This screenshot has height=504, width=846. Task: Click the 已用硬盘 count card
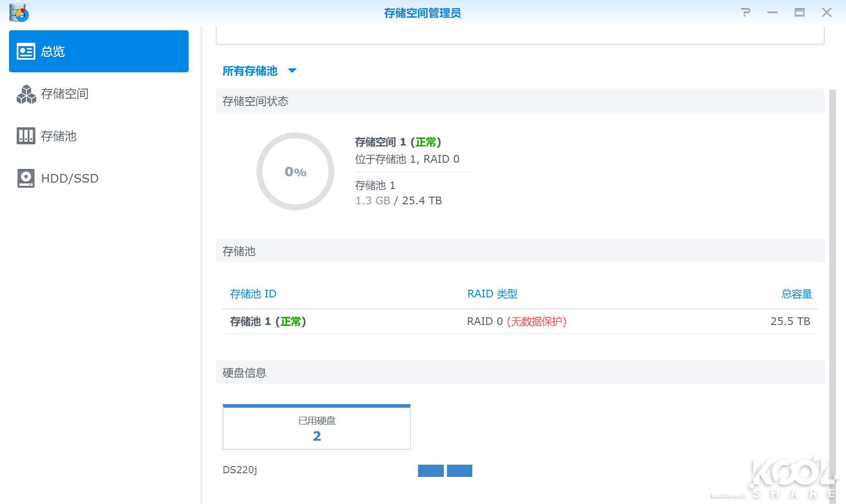[317, 428]
